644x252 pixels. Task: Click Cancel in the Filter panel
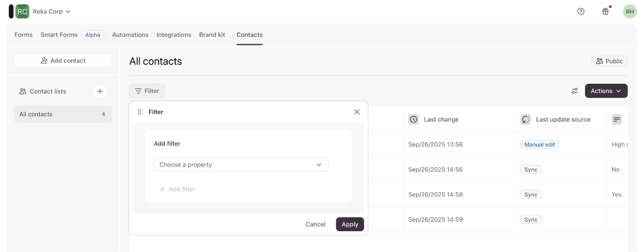(315, 225)
